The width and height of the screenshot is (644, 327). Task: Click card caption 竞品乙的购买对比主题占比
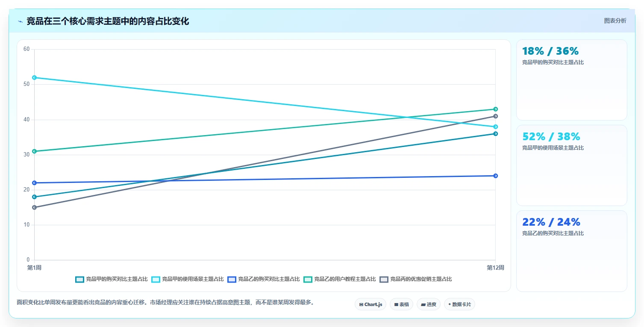click(553, 233)
